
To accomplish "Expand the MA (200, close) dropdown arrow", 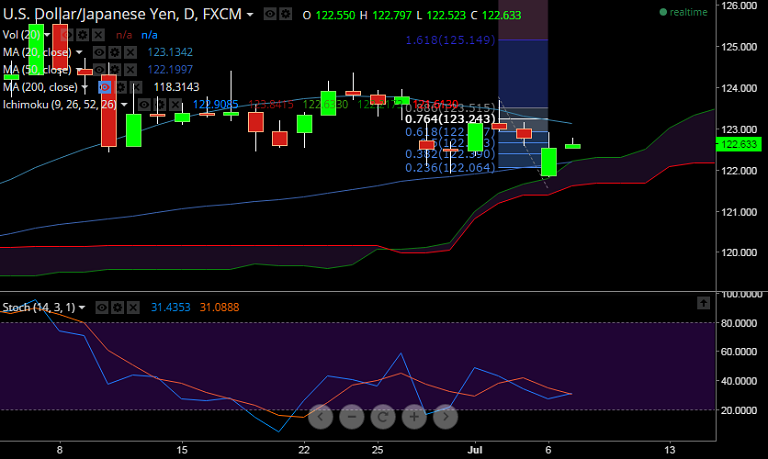I will [85, 88].
